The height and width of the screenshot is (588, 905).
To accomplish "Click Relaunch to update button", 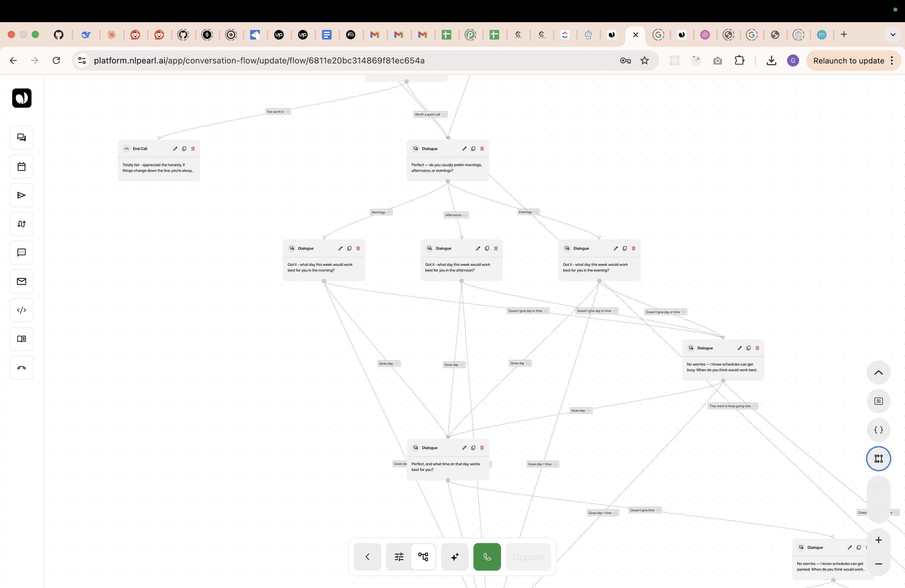I will pyautogui.click(x=848, y=61).
